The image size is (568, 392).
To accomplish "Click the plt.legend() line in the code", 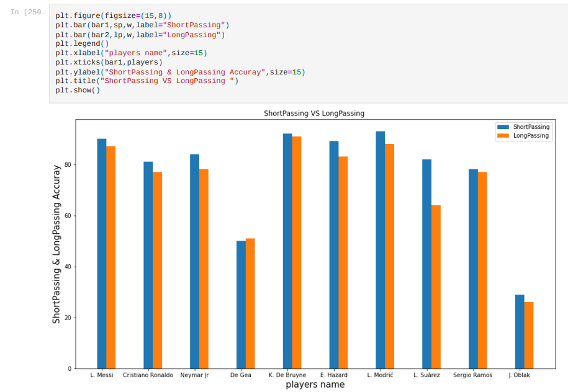I will 81,44.
